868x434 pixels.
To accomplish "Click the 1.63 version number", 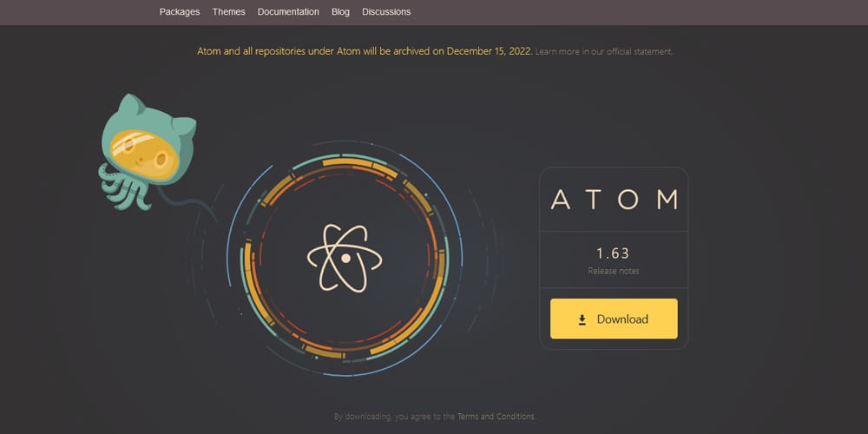I will 613,253.
